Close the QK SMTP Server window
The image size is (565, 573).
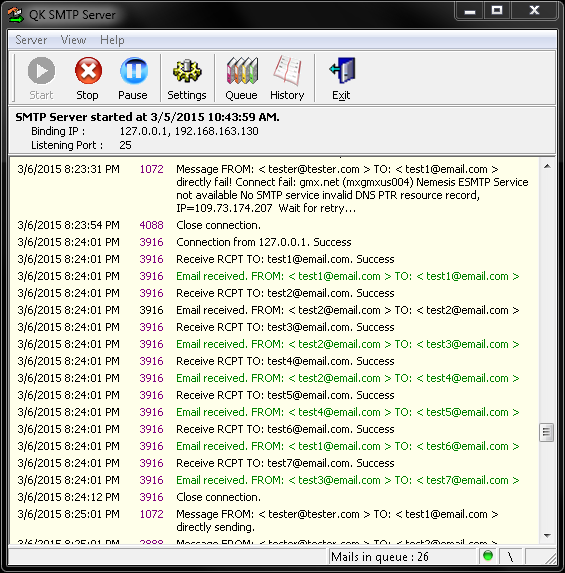coord(534,11)
